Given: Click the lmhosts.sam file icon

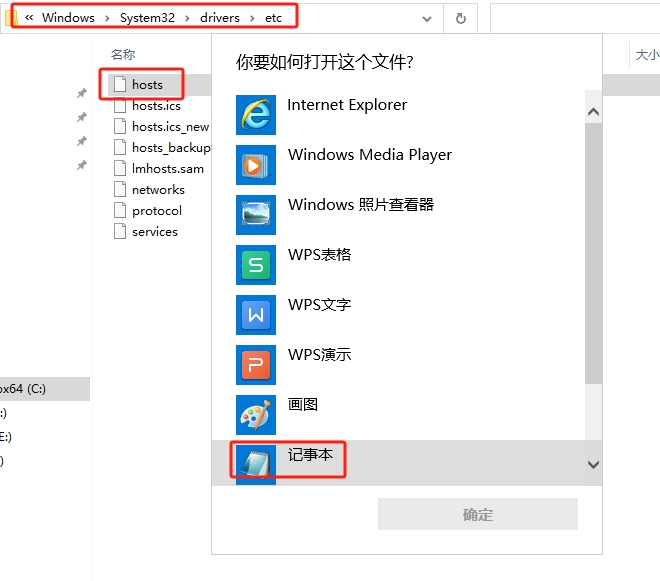Looking at the screenshot, I should click(x=120, y=168).
